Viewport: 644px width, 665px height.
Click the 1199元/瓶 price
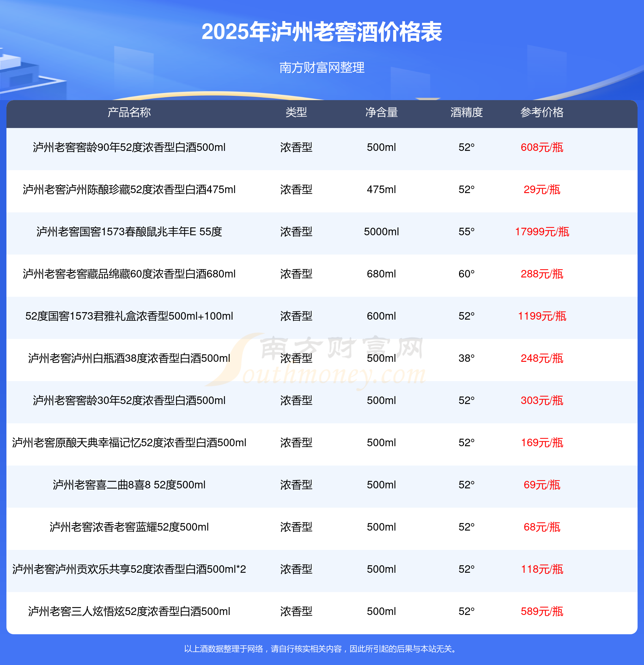542,316
